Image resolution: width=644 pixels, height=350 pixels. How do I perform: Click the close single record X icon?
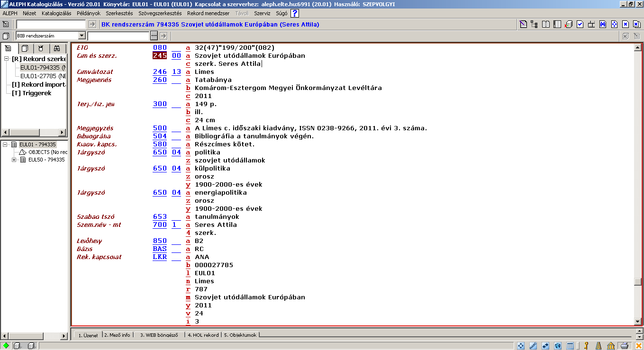[626, 24]
